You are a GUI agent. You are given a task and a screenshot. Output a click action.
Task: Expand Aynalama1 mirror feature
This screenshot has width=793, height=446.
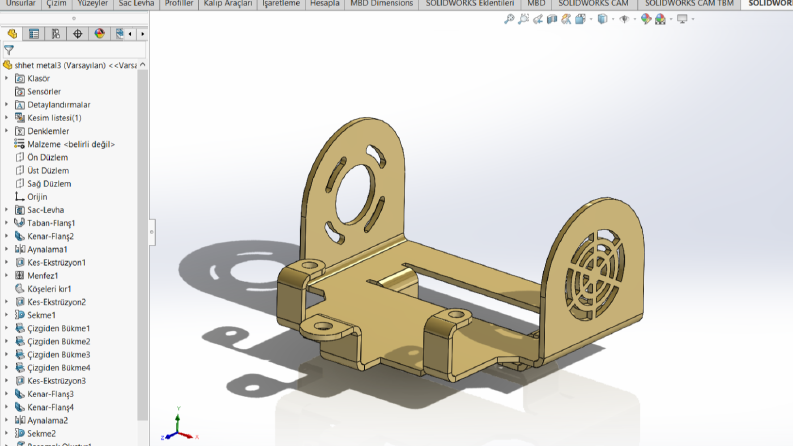pyautogui.click(x=7, y=249)
